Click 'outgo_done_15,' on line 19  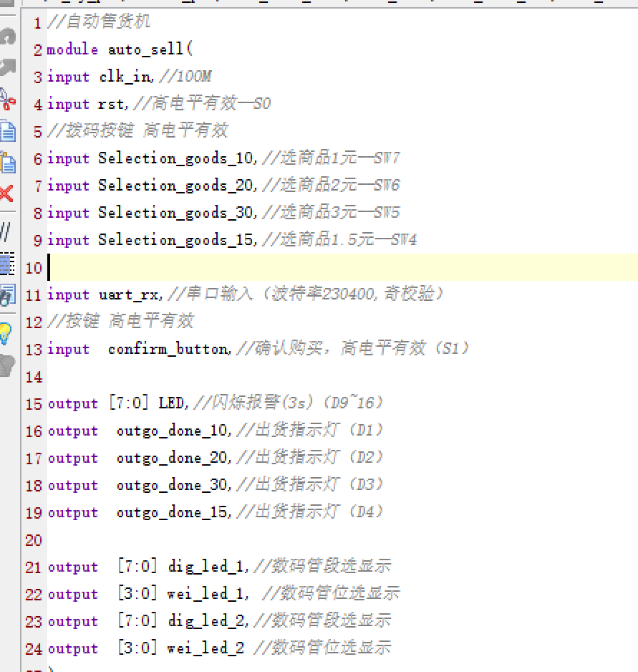[x=174, y=512]
